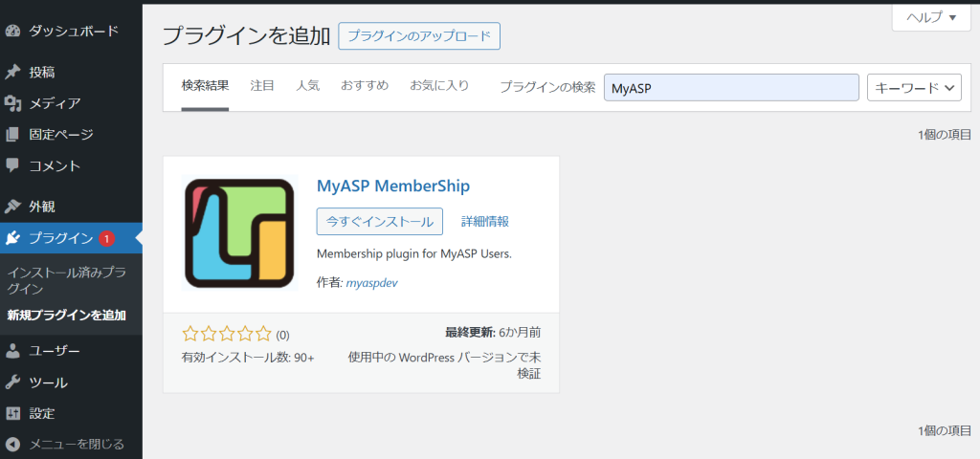This screenshot has width=980, height=459.
Task: Click the page icon beside 固定ページ
Action: click(12, 135)
